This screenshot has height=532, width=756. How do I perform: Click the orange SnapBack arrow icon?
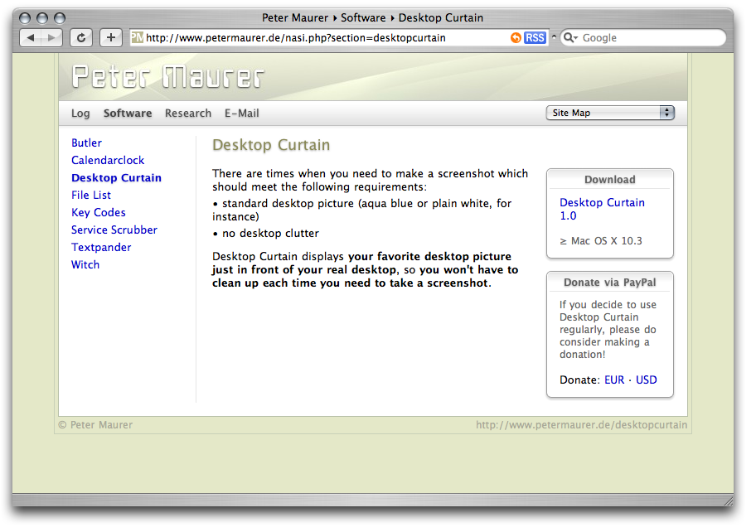tap(516, 38)
